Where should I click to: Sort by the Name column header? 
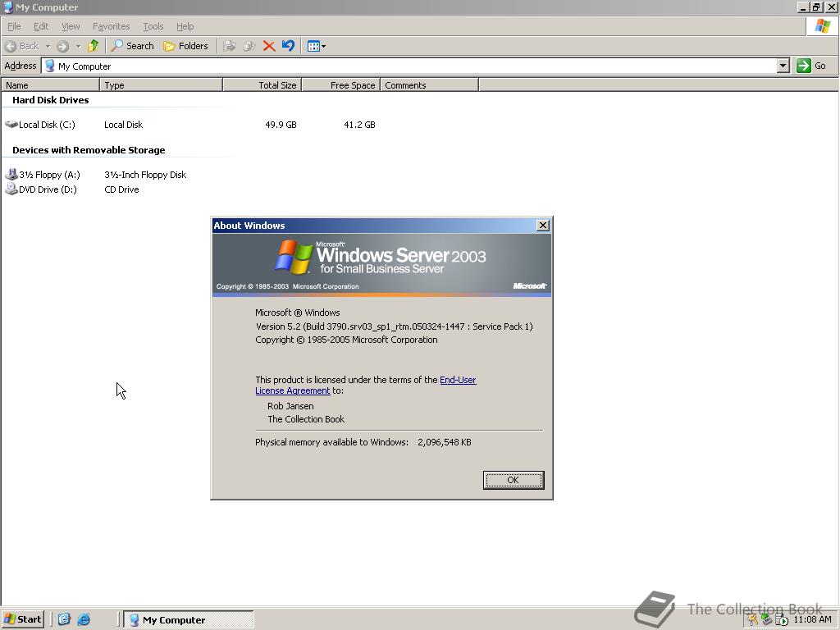(50, 85)
